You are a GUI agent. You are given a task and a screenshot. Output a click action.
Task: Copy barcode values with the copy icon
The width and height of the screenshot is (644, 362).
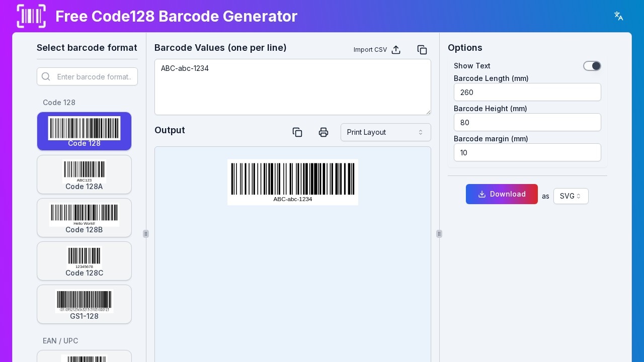click(x=422, y=50)
